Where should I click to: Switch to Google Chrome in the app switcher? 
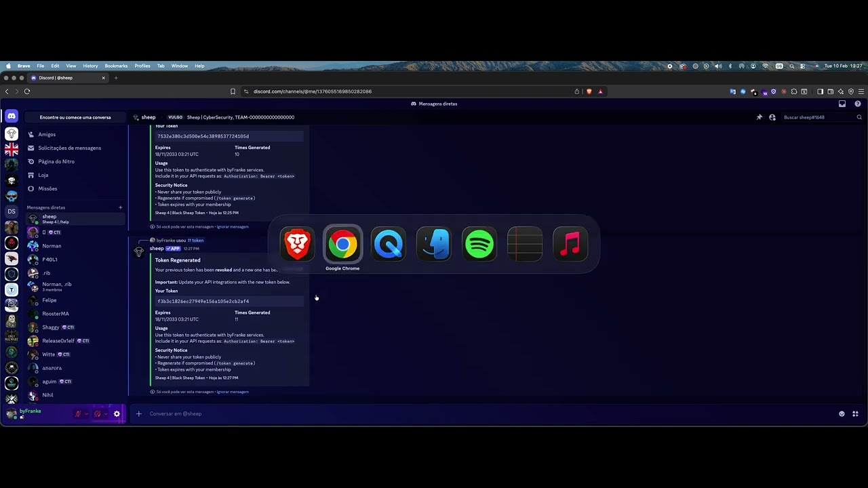click(342, 244)
